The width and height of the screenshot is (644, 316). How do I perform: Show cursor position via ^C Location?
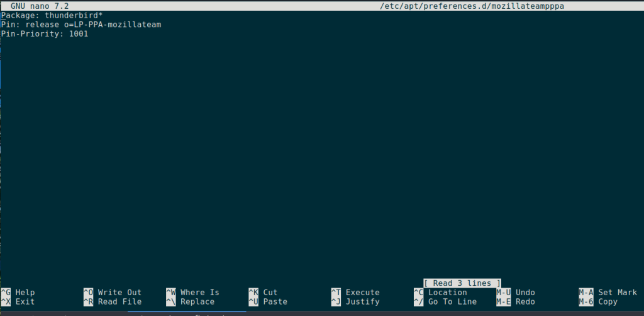pos(440,293)
